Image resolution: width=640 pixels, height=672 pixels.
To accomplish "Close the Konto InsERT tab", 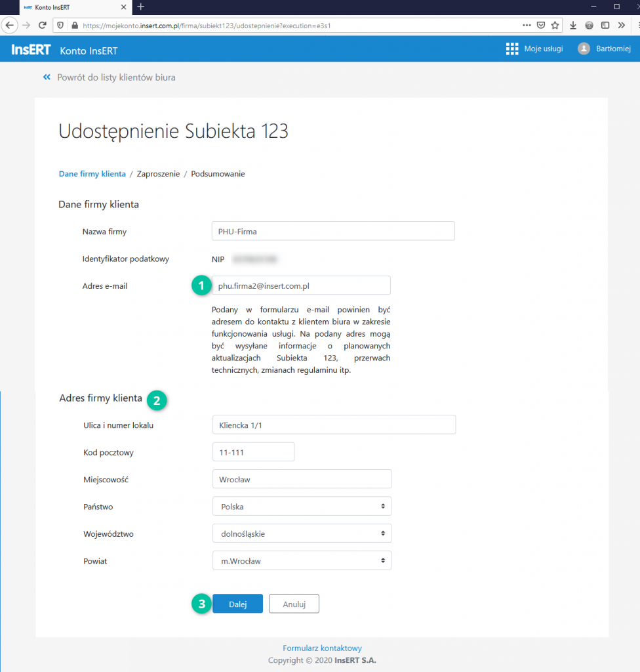I will coord(123,7).
